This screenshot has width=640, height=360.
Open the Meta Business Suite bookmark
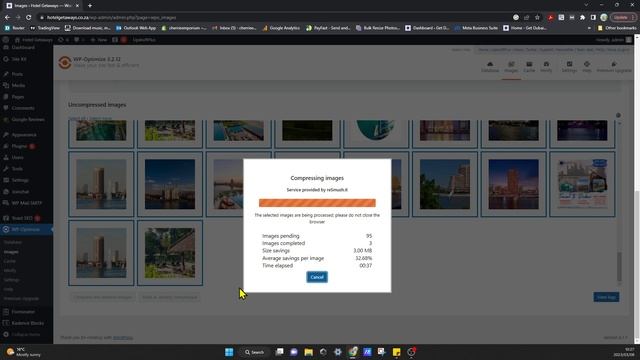point(476,28)
